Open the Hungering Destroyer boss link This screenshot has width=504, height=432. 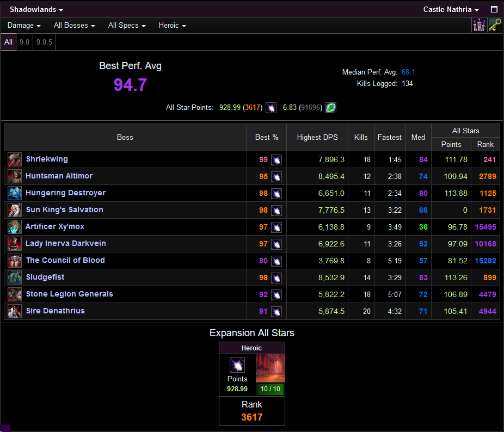click(x=65, y=193)
